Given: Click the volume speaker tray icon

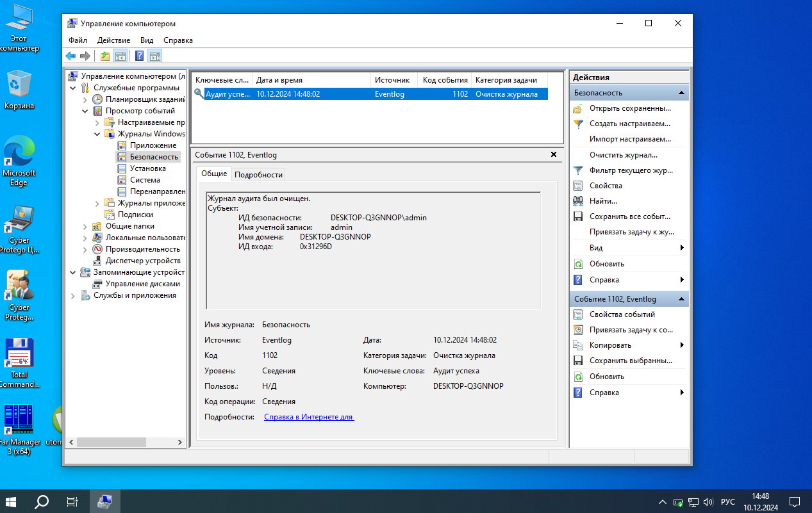Looking at the screenshot, I should [x=709, y=501].
